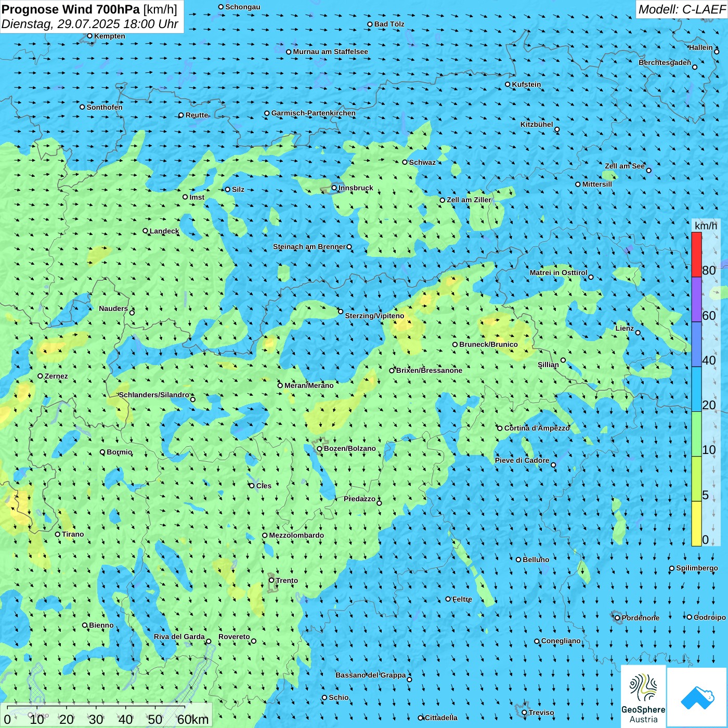Click the 'Meran/Merano' label
Viewport: 728px width, 728px height.
(x=309, y=385)
